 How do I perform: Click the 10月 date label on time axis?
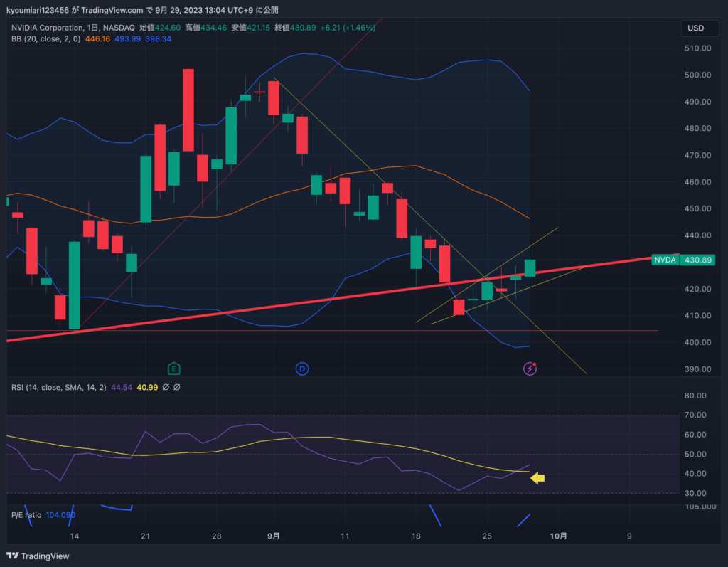click(558, 536)
